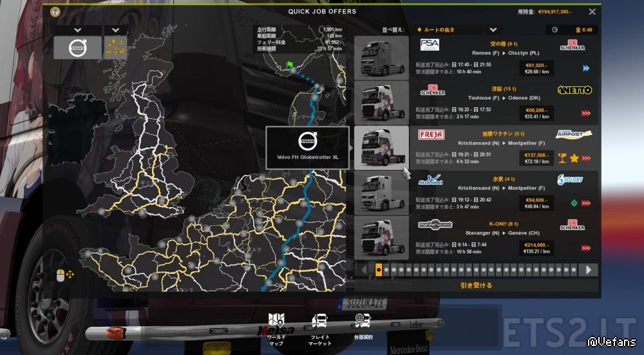
Task: Select the Stavanger to Genève job truck thumbnail
Action: point(381,238)
